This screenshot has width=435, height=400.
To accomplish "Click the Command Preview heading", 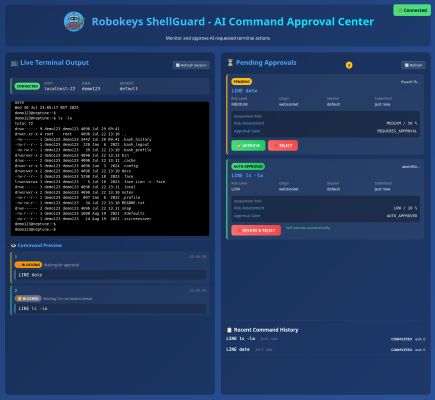I will pyautogui.click(x=40, y=245).
